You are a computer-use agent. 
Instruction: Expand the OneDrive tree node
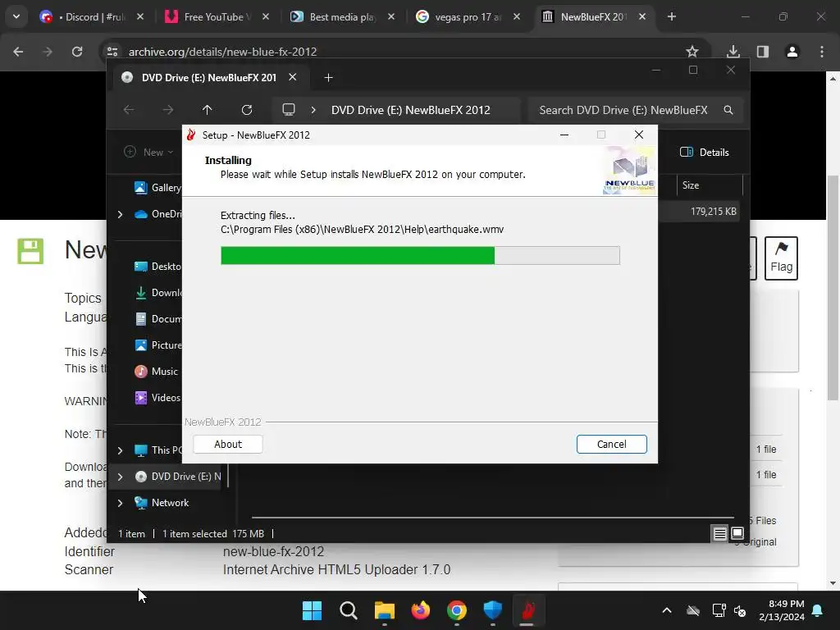120,214
